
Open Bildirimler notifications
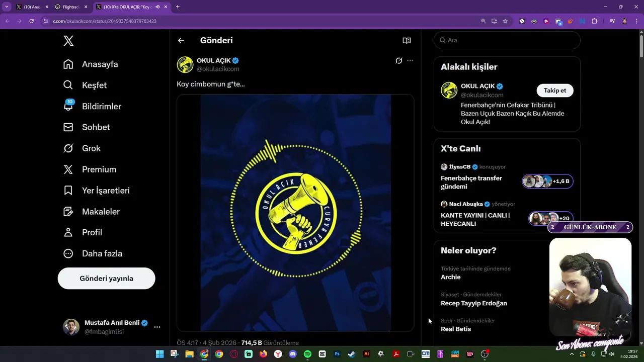coord(92,107)
